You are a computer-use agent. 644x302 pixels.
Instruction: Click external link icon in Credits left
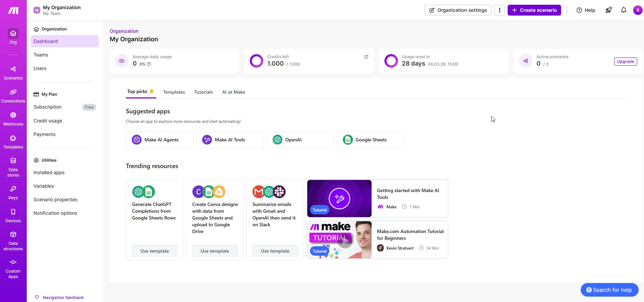click(366, 57)
